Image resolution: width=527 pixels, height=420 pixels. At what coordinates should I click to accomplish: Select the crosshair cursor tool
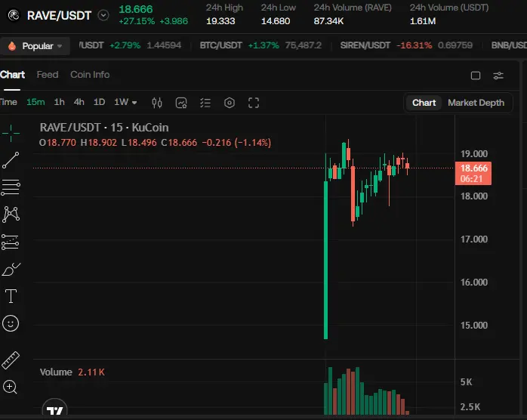pyautogui.click(x=11, y=133)
